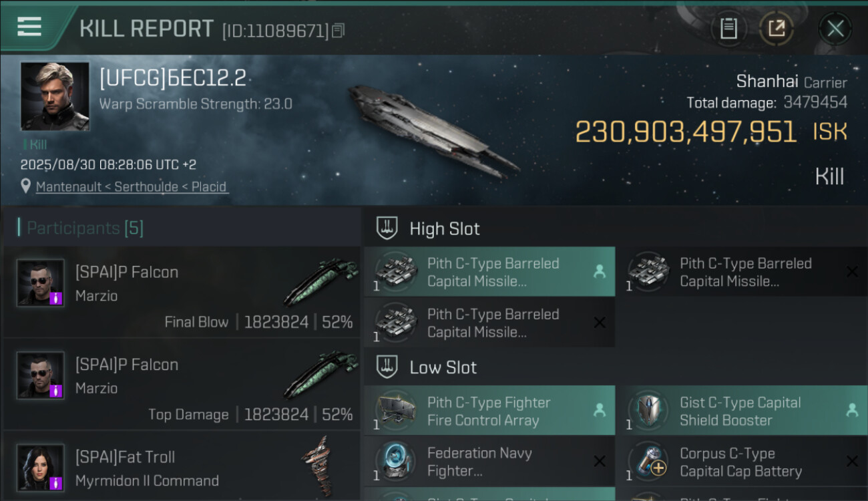
Task: Click the High Slot shield icon
Action: click(388, 228)
